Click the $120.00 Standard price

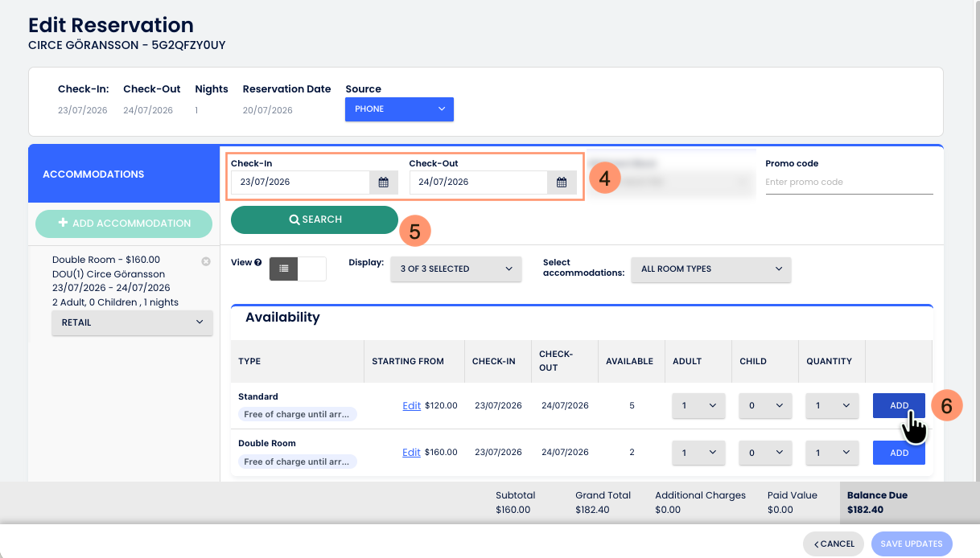point(441,406)
